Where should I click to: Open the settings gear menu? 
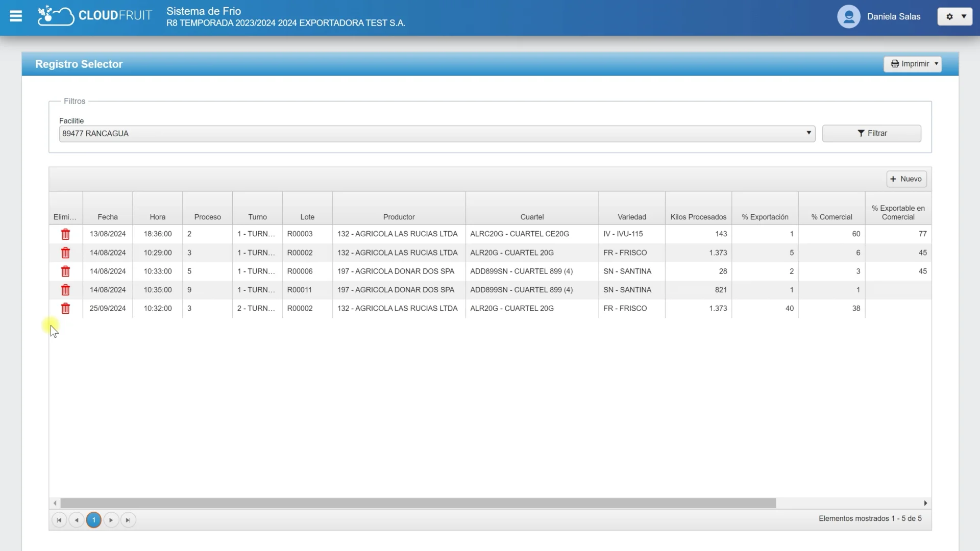coord(949,16)
